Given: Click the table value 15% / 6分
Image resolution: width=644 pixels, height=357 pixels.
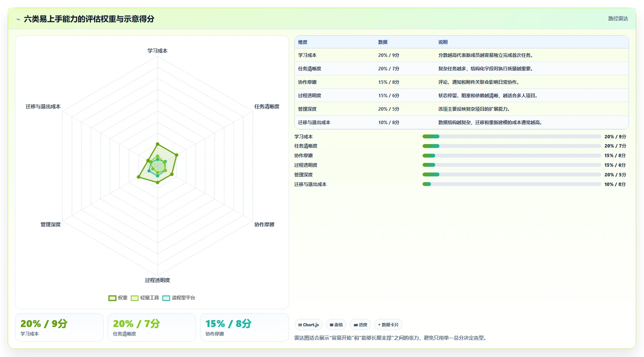Looking at the screenshot, I should point(389,96).
